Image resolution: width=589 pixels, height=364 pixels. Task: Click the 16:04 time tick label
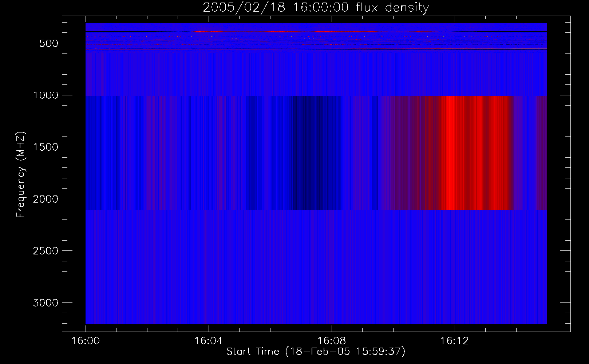(208, 341)
